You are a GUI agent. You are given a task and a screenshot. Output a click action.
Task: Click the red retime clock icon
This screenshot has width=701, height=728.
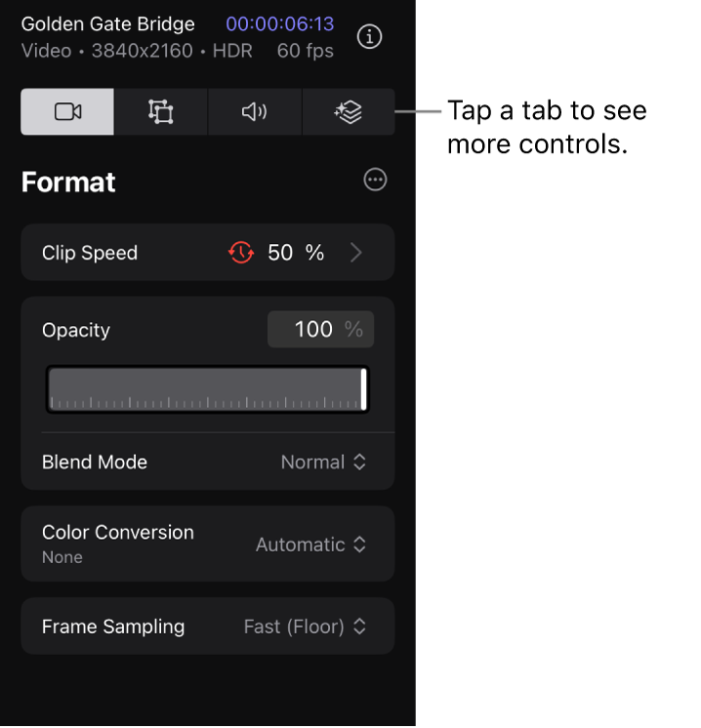click(x=241, y=252)
